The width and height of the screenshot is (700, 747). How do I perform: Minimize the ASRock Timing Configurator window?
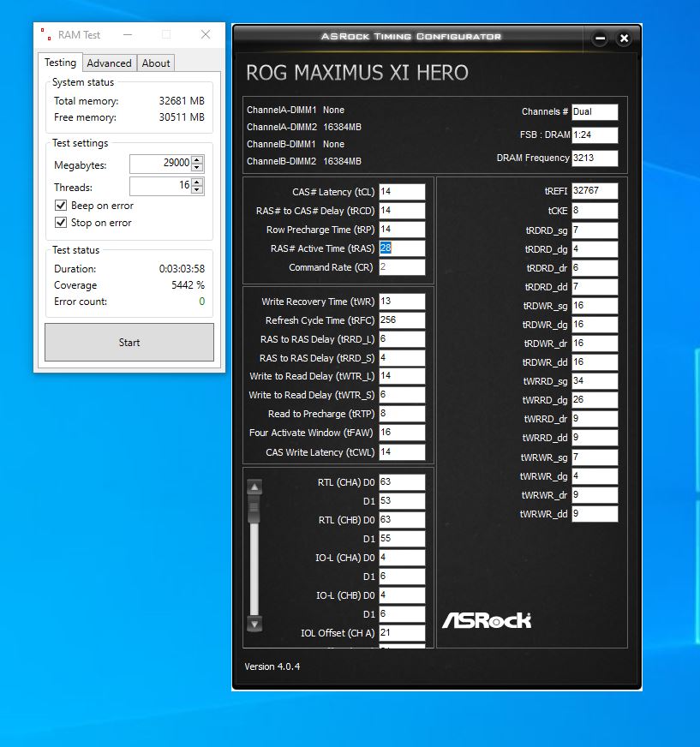pos(600,39)
